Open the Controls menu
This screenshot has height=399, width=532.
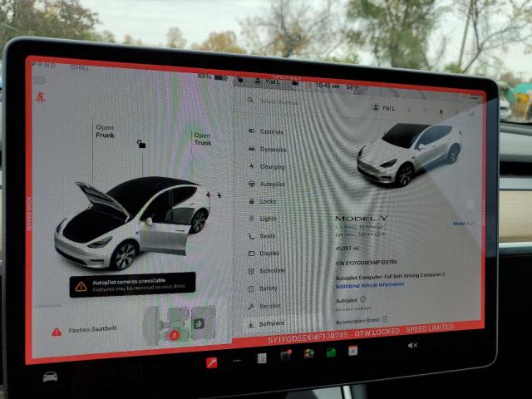(271, 131)
